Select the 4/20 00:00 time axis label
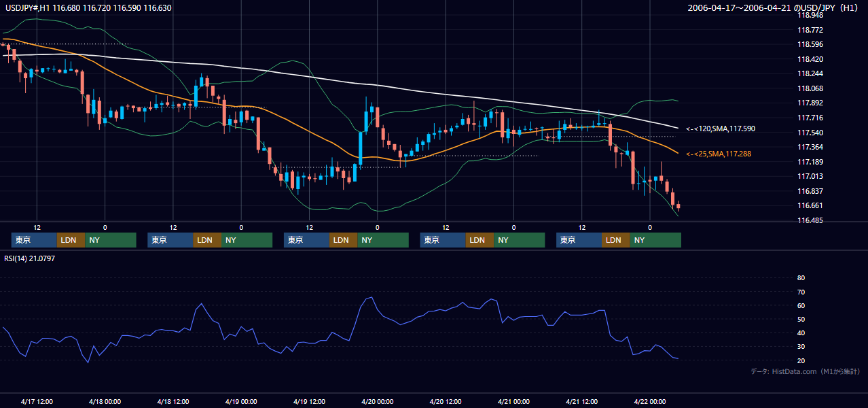This screenshot has height=408, width=868. [378, 401]
